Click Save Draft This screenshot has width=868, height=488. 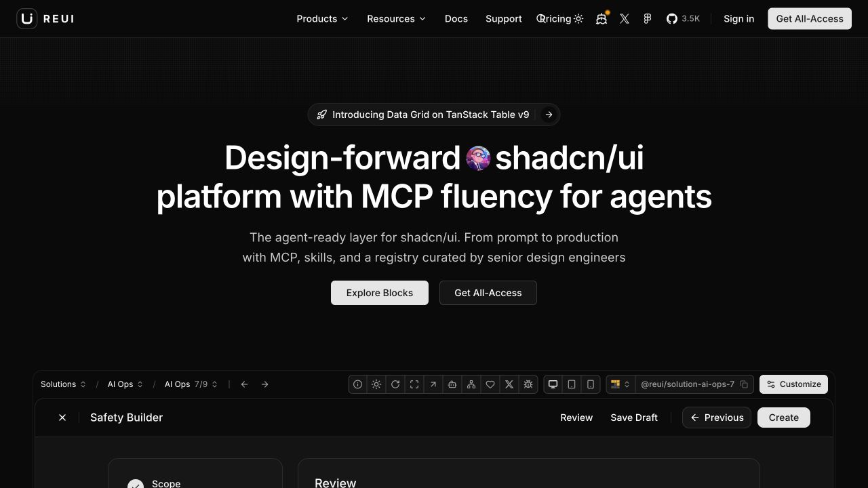634,418
